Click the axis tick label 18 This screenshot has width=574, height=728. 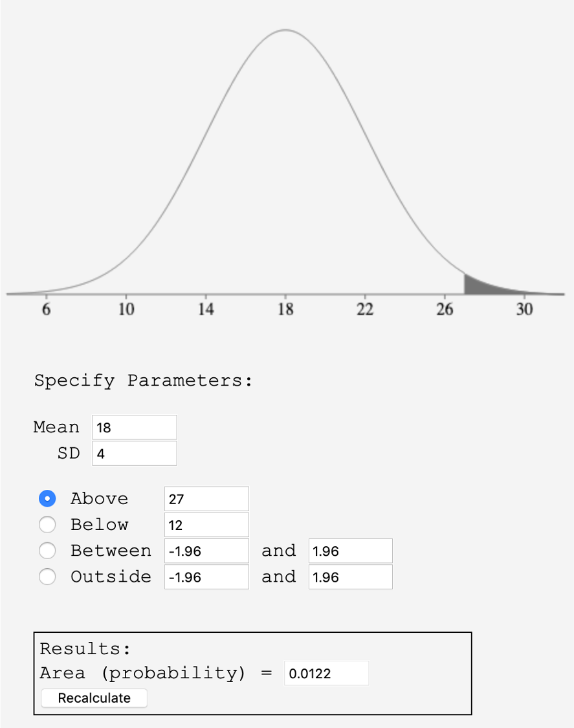285,310
